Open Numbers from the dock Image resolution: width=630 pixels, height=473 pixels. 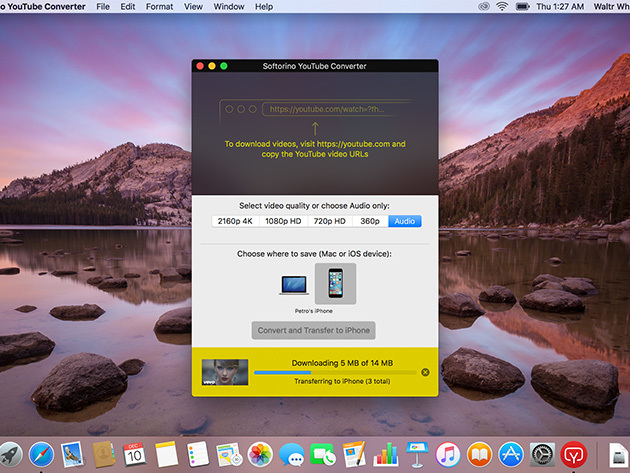point(385,455)
